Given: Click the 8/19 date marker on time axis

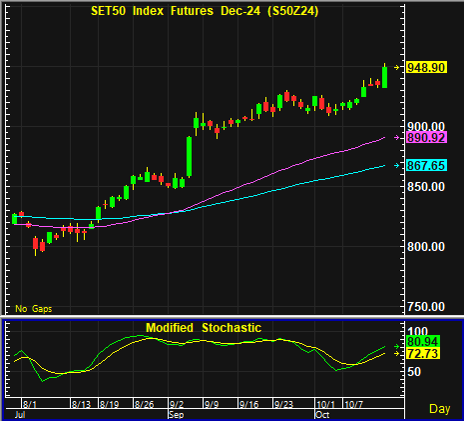Looking at the screenshot, I should pos(109,404).
